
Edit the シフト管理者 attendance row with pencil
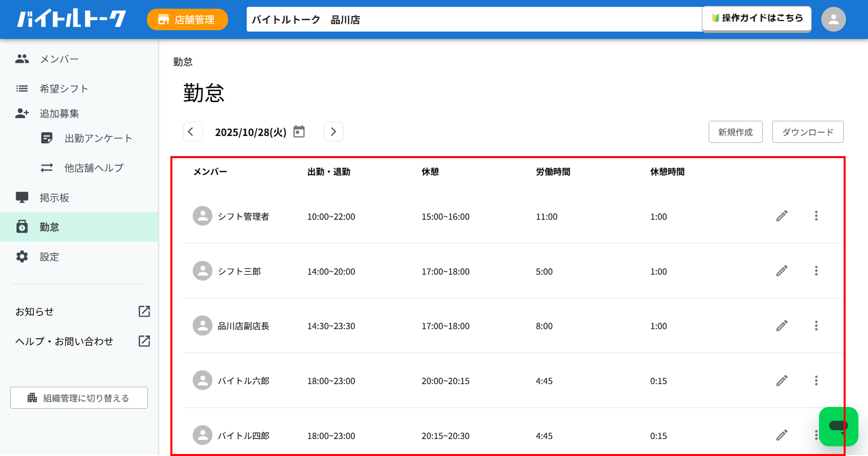point(782,216)
